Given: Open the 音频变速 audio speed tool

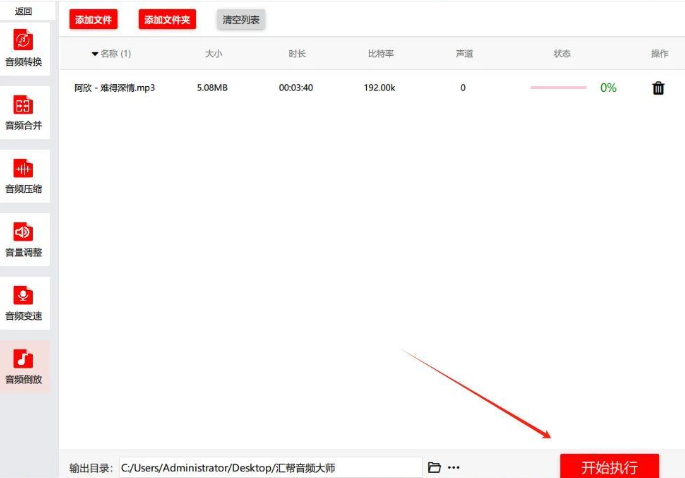Looking at the screenshot, I should pyautogui.click(x=24, y=303).
